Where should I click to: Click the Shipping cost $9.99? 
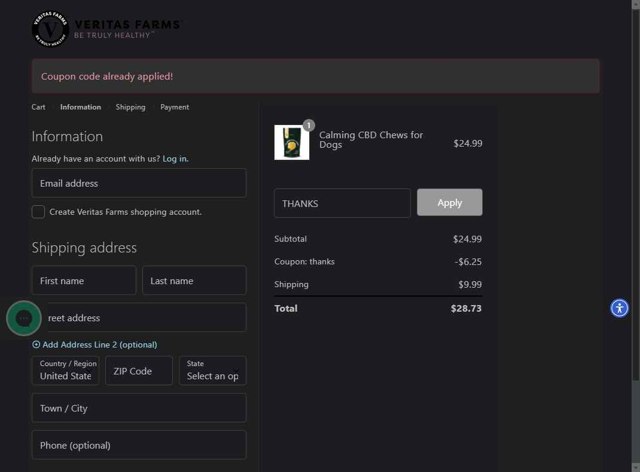(x=470, y=285)
